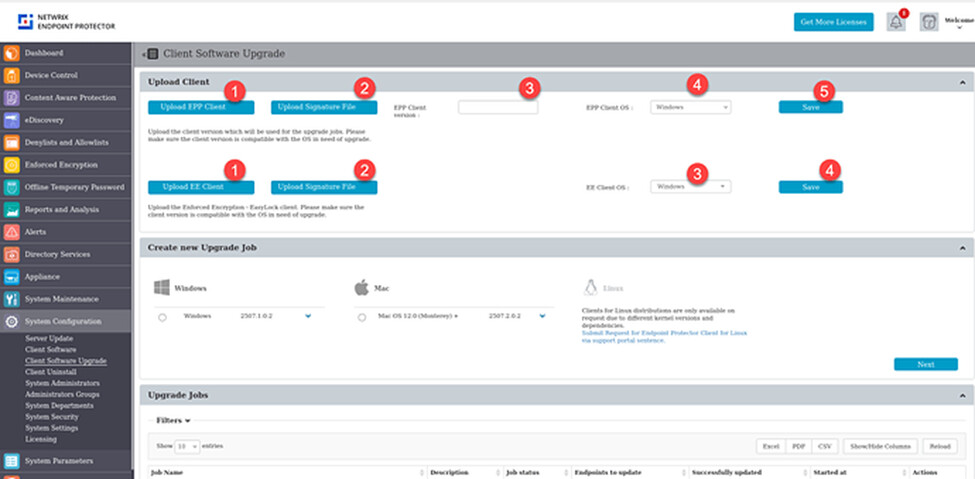Click the System Maintenance tools icon
Image resolution: width=975 pixels, height=479 pixels.
pos(11,299)
